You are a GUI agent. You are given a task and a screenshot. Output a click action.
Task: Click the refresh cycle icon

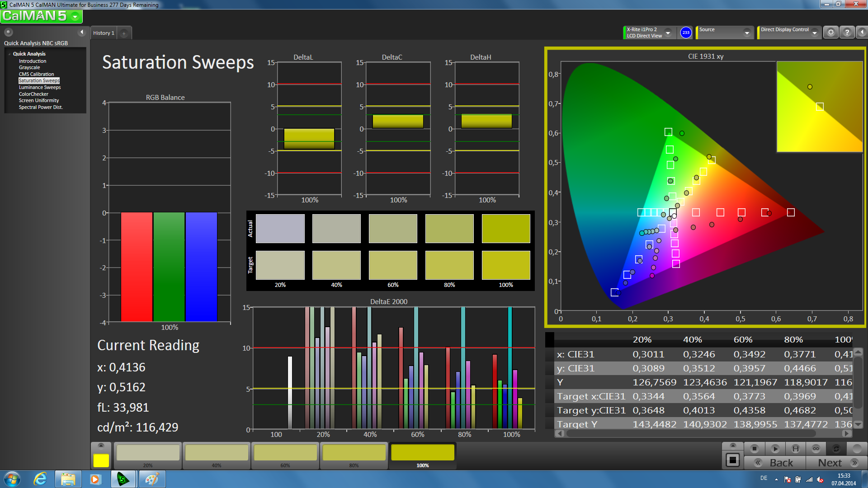(836, 449)
